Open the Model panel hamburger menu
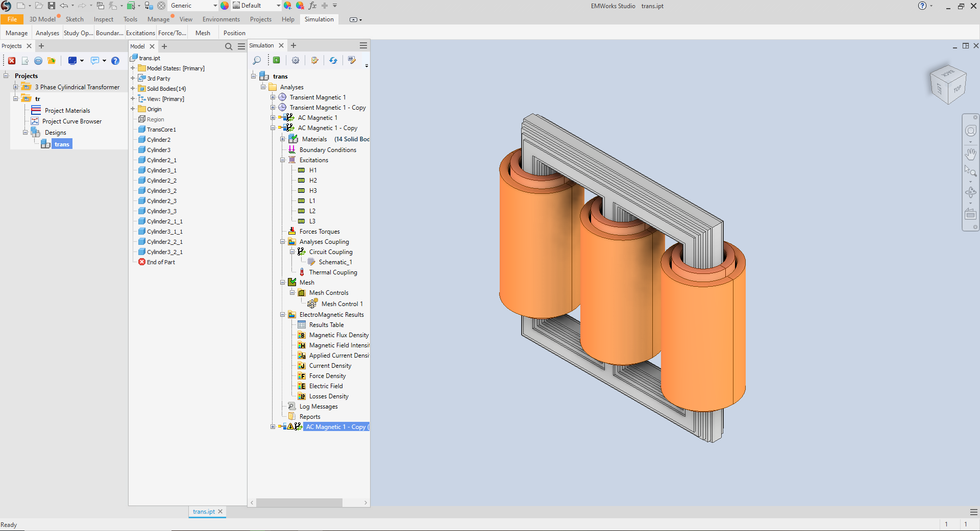This screenshot has width=980, height=531. (241, 46)
